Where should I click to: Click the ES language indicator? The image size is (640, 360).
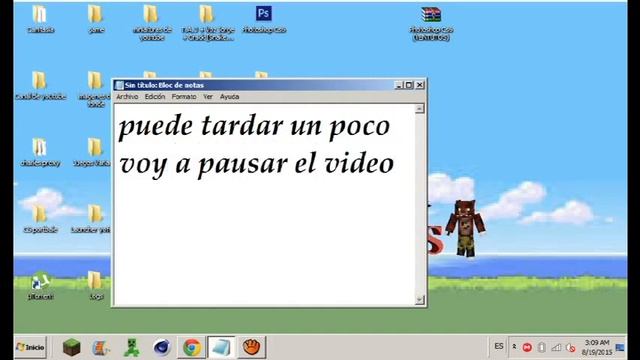click(499, 346)
